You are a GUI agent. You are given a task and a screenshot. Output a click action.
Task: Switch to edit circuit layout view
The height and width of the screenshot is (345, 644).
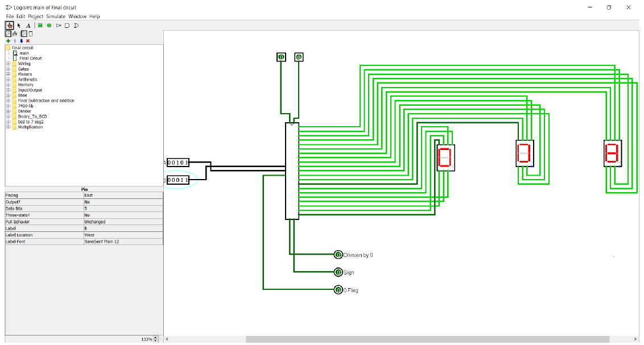[x=24, y=34]
